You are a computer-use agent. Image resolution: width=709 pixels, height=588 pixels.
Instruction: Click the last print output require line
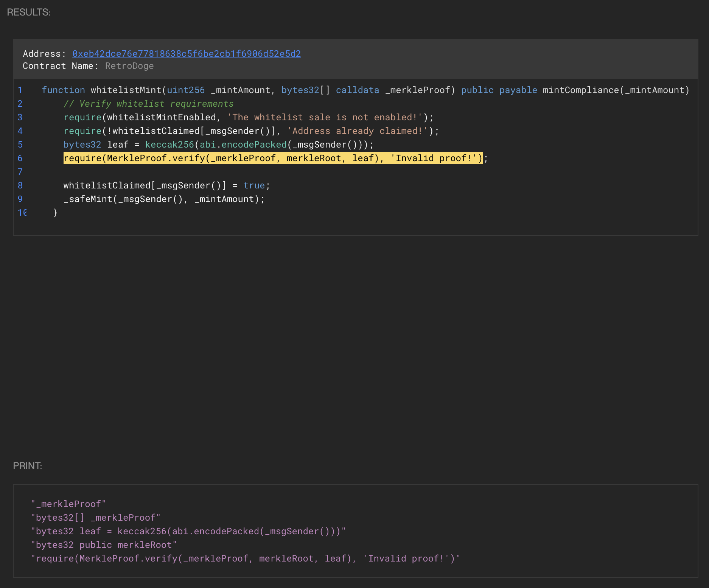pyautogui.click(x=246, y=558)
